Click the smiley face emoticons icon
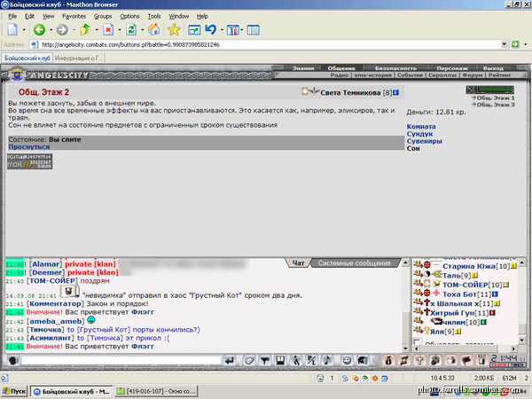The width and height of the screenshot is (532, 399). point(347,360)
